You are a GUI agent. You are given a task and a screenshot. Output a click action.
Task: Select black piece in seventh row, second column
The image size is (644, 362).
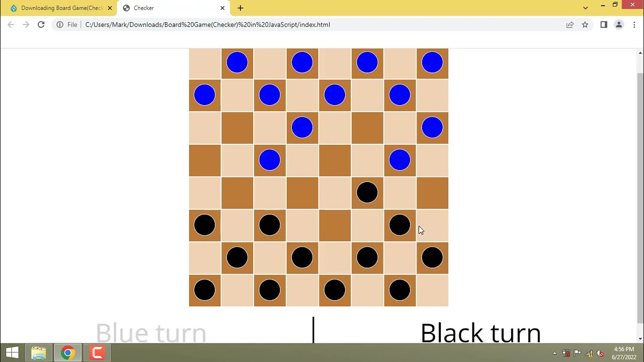237,257
